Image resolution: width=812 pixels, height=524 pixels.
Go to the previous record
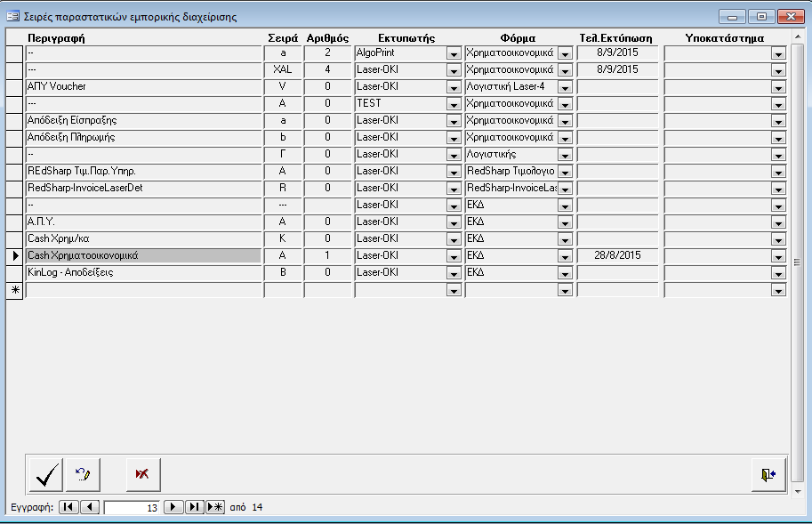click(90, 507)
